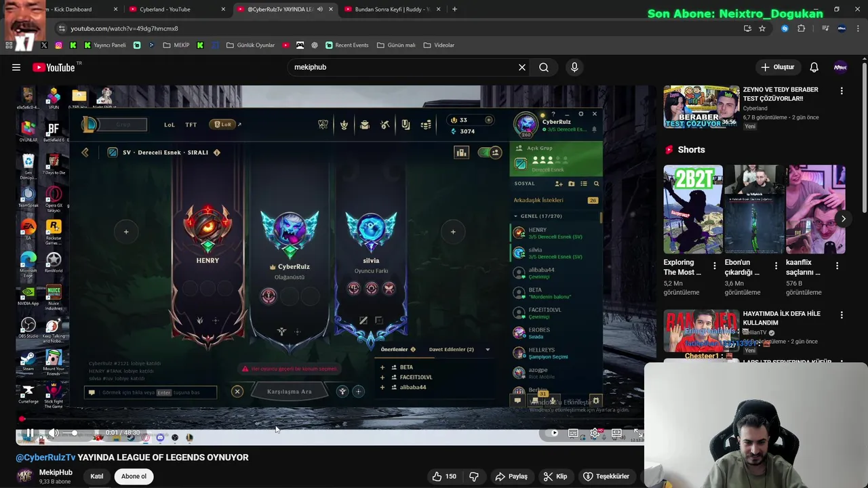Screen dimensions: 868x488
Task: Open Günün malı bookmarks folder
Action: (x=396, y=45)
